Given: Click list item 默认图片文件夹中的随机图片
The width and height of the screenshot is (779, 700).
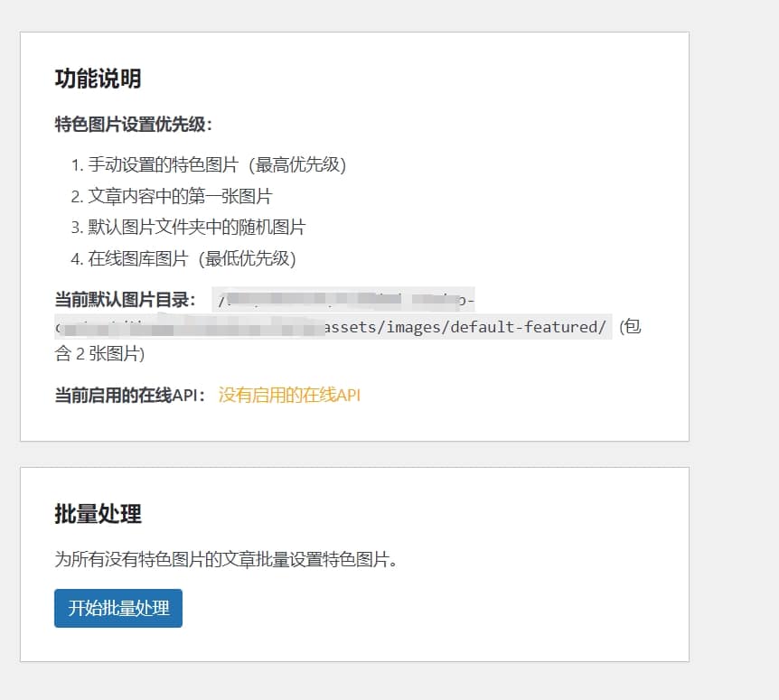Looking at the screenshot, I should click(x=197, y=227).
